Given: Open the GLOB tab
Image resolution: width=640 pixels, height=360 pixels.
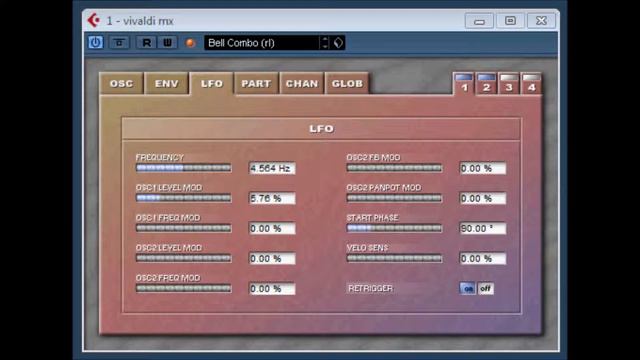Looking at the screenshot, I should [347, 84].
